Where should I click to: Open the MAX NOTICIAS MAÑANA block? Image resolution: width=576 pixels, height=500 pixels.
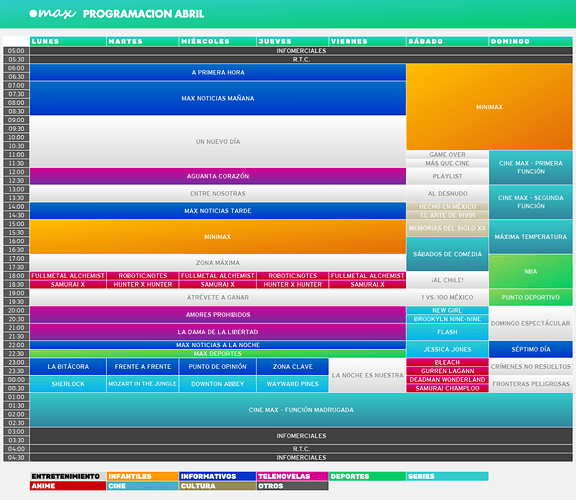218,98
